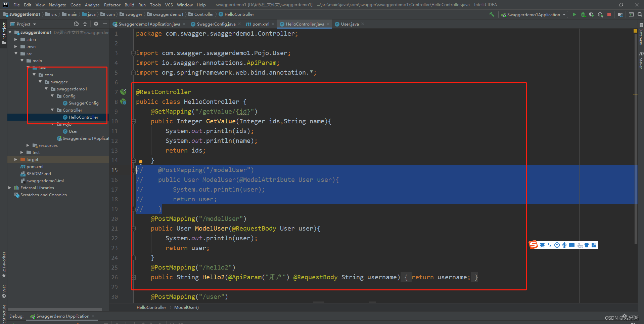Click ModelUser() in the breadcrumb bar

[x=186, y=307]
